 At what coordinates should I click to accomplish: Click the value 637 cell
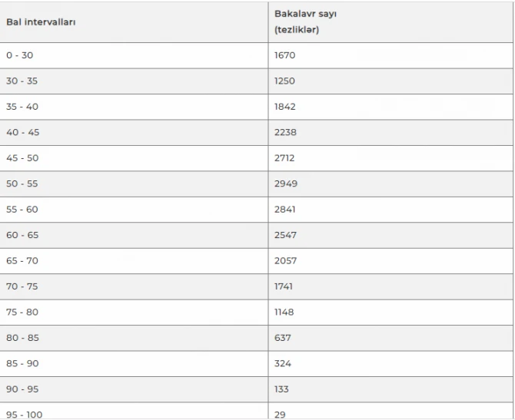point(390,338)
